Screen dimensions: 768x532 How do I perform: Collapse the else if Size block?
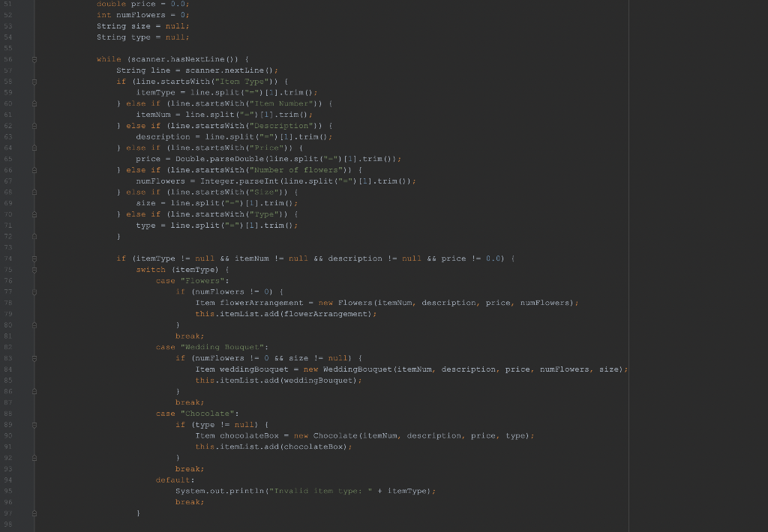click(x=35, y=192)
